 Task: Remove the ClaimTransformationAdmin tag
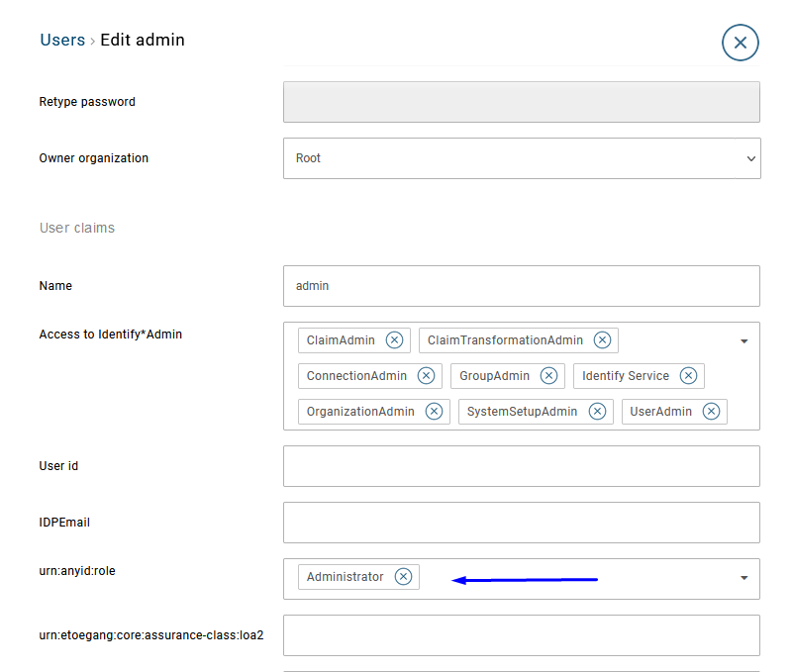coord(602,340)
